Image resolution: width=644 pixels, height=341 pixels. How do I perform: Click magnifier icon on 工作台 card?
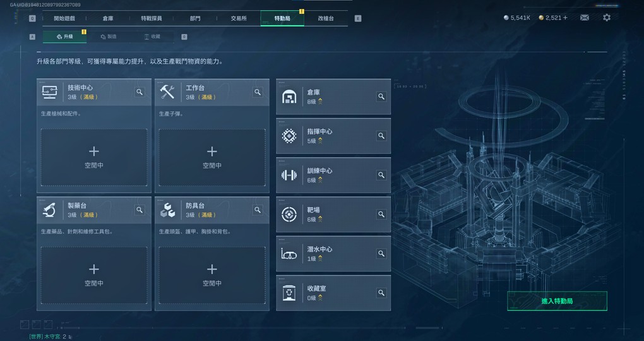coord(258,92)
